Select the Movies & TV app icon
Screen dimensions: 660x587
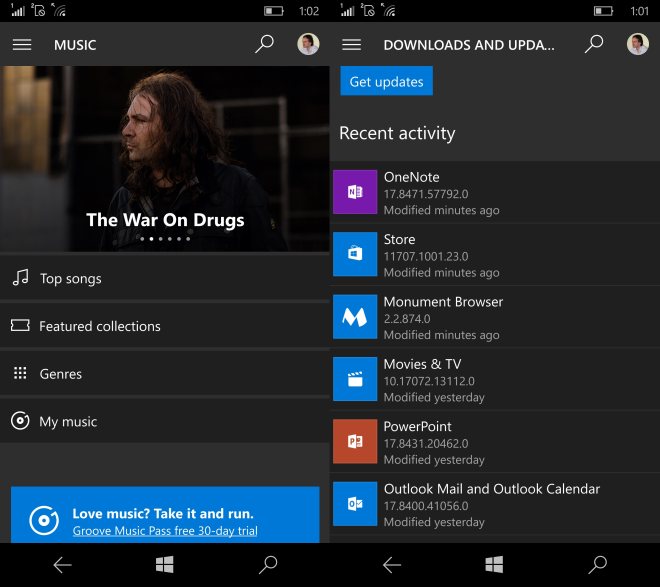355,379
